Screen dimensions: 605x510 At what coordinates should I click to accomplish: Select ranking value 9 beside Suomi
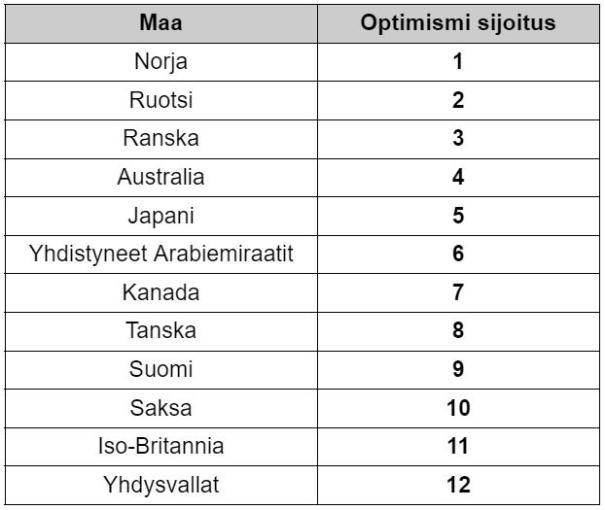pos(458,369)
